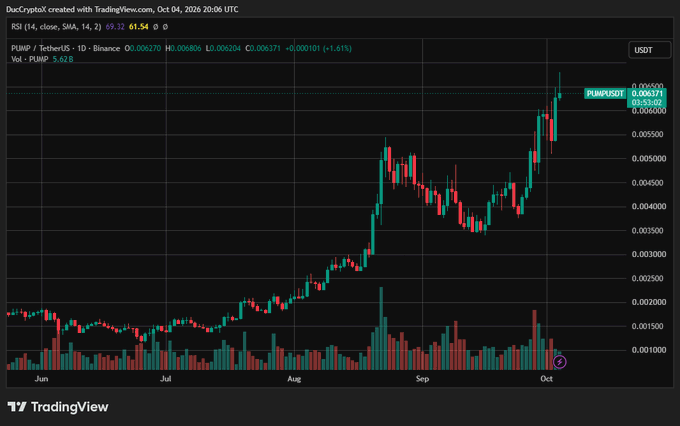
Task: Click the RSI SMA value 61.54
Action: 139,27
